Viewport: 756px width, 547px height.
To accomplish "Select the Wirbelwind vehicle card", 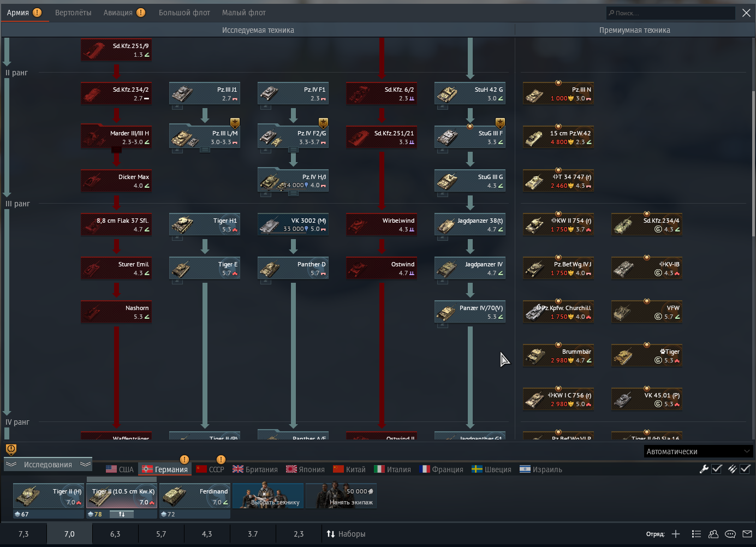I will [382, 225].
